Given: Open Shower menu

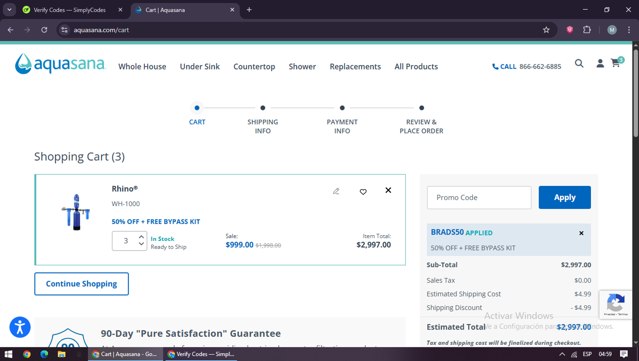Looking at the screenshot, I should tap(302, 66).
